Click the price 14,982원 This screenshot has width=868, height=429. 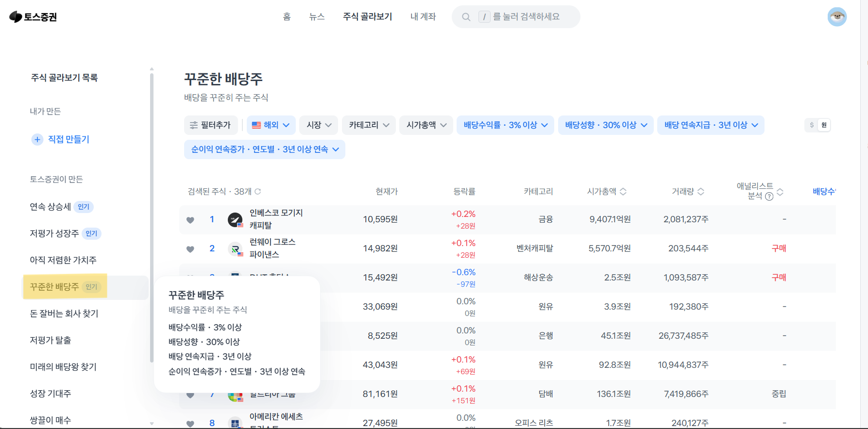(x=380, y=248)
